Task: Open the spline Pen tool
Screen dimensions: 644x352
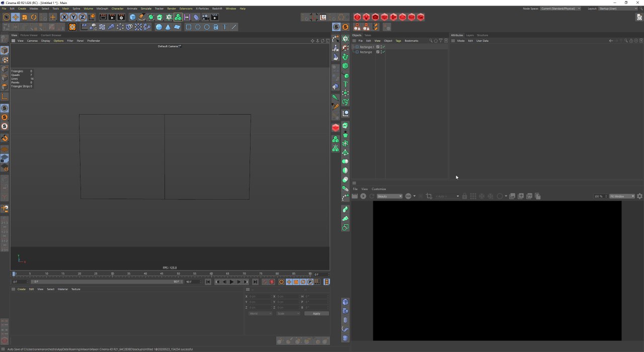Action: (x=142, y=17)
